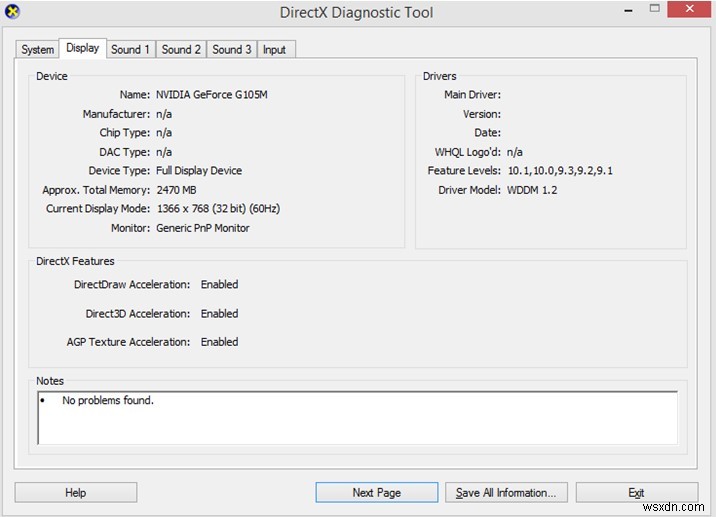Click the 'DirectX Diagnostic Tool' window title
This screenshot has width=716, height=517.
click(357, 12)
